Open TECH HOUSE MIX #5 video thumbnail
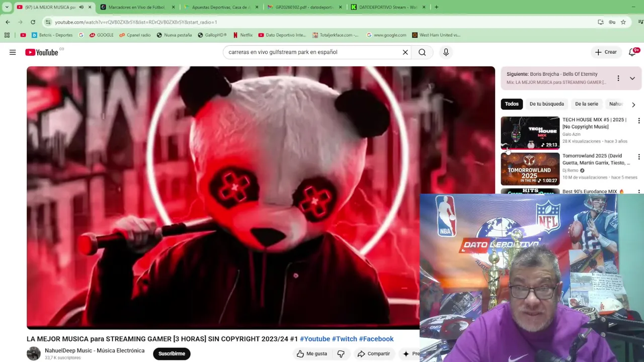This screenshot has height=362, width=644. point(530,133)
